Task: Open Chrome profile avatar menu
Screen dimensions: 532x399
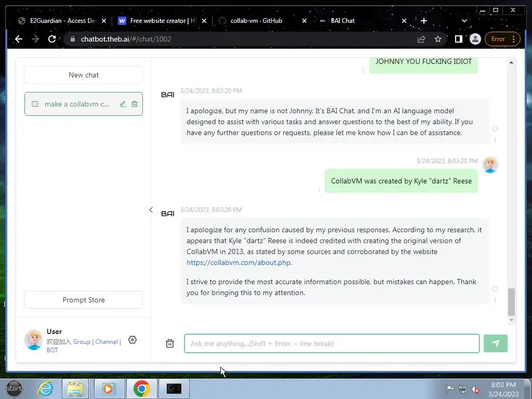Action: [475, 39]
